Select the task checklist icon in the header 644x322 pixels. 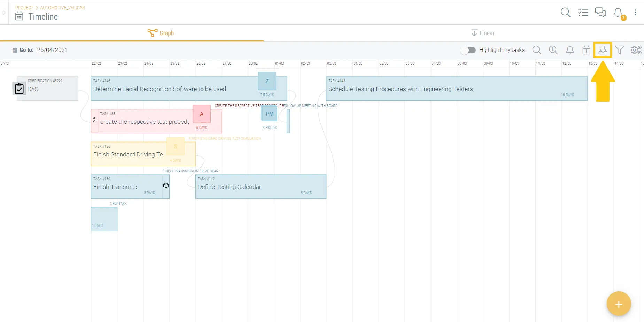[x=583, y=12]
